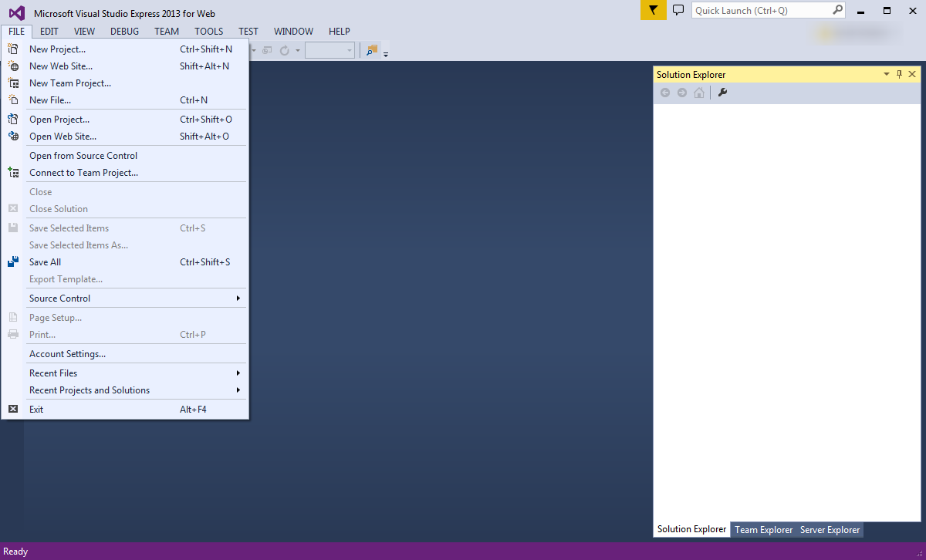Open the EDIT menu
The height and width of the screenshot is (560, 926).
coord(49,32)
